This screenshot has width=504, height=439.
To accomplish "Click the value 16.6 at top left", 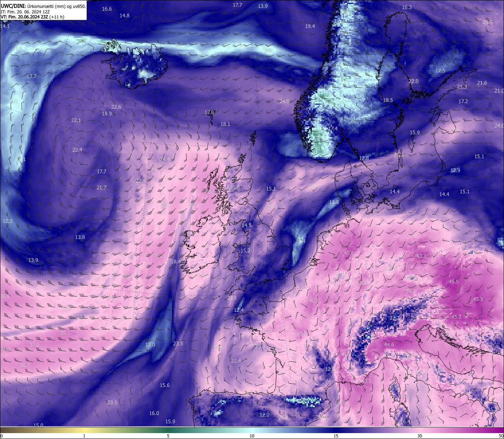I will pos(107,9).
